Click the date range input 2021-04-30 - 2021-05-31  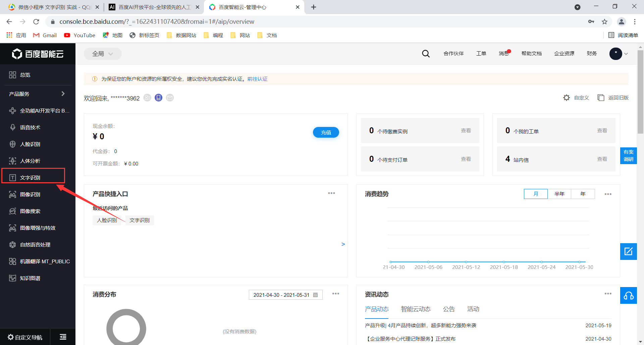point(285,295)
